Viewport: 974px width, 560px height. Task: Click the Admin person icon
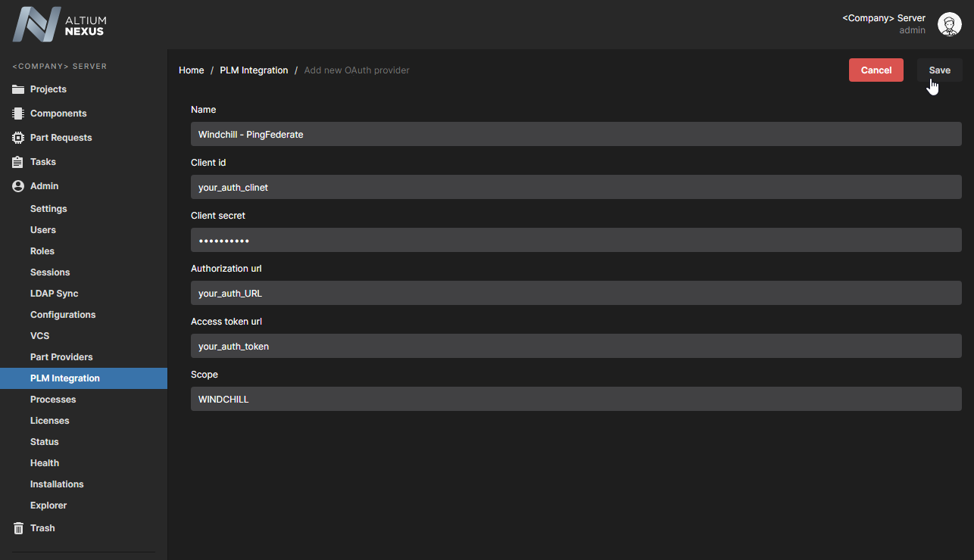pos(18,186)
